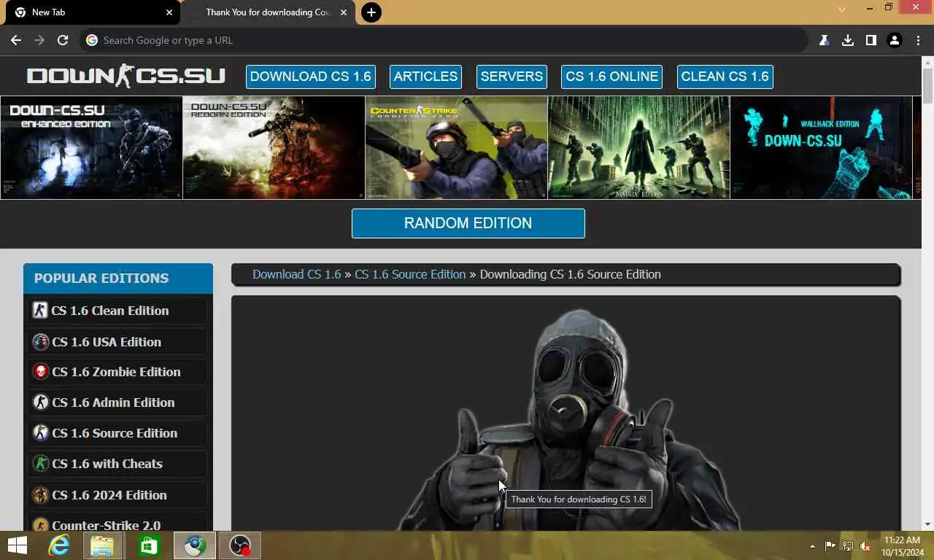This screenshot has height=560, width=934.
Task: Click the Counter-Strike 2.0 icon
Action: (40, 525)
